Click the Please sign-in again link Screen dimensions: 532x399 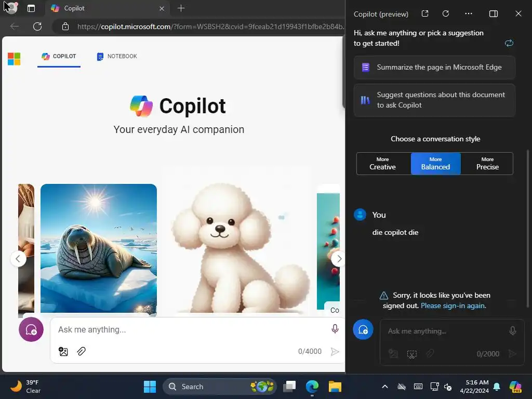(453, 305)
